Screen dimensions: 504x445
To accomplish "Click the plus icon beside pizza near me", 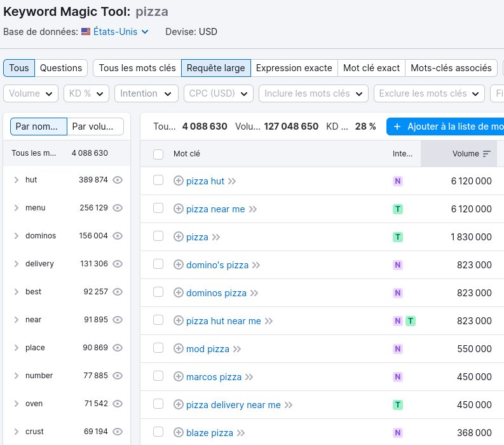I will [x=179, y=209].
